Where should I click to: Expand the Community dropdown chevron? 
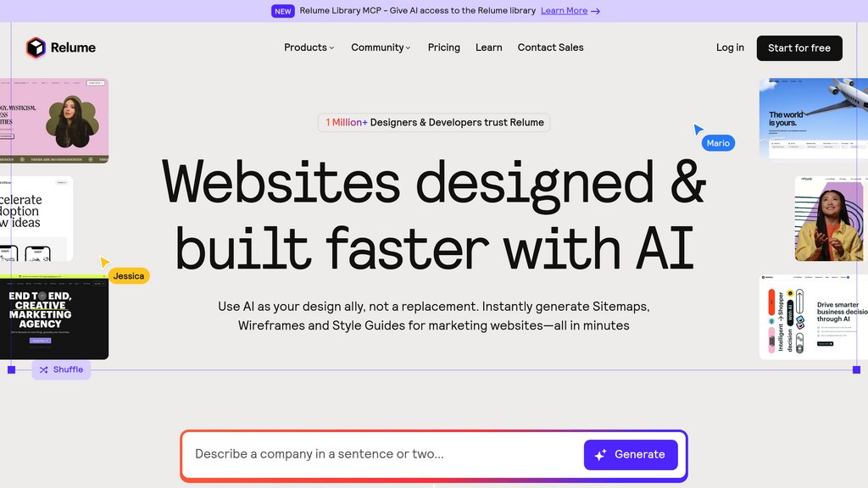[x=408, y=48]
